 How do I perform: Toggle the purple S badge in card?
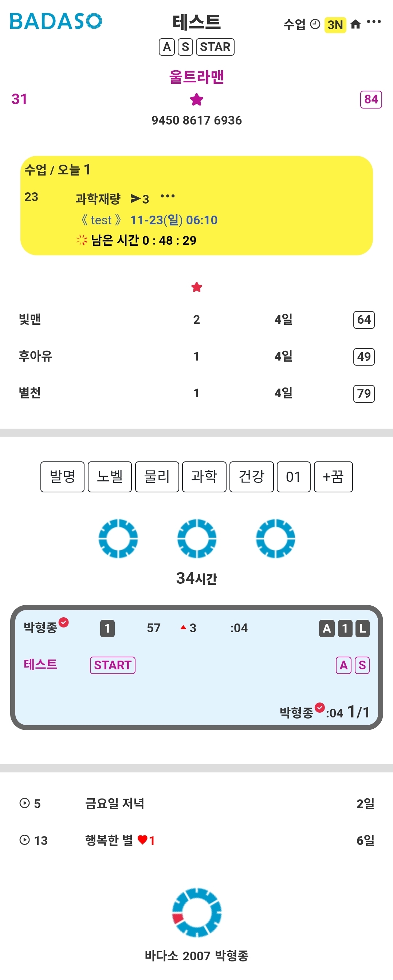362,665
